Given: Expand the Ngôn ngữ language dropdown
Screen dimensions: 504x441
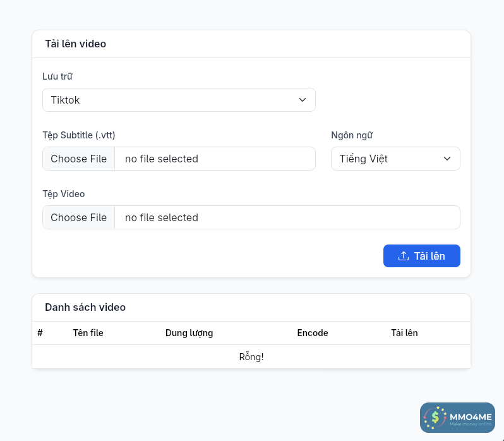Looking at the screenshot, I should [x=395, y=159].
